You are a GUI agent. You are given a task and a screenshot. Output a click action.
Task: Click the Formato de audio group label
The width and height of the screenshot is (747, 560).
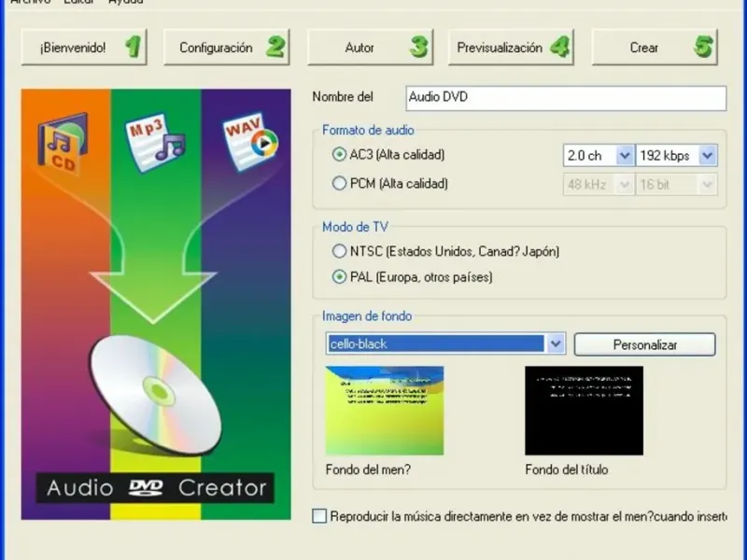(x=368, y=131)
